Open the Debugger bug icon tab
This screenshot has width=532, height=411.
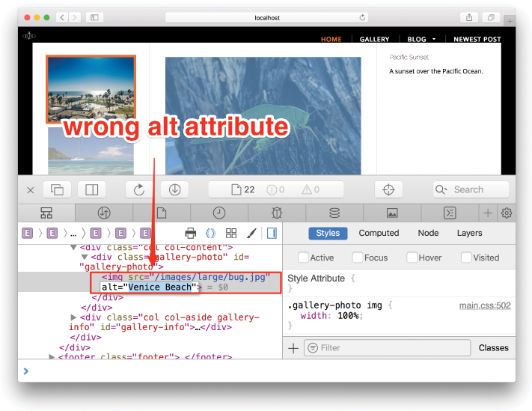pos(276,213)
